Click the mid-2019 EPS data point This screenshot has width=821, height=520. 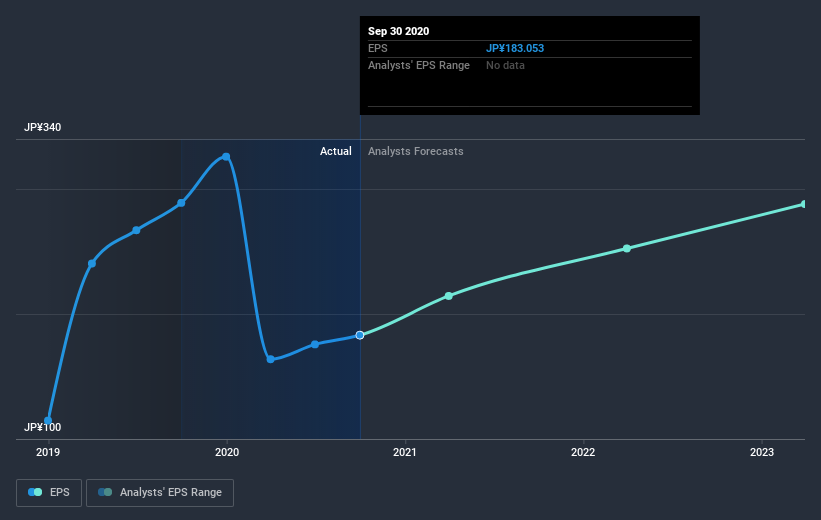136,230
